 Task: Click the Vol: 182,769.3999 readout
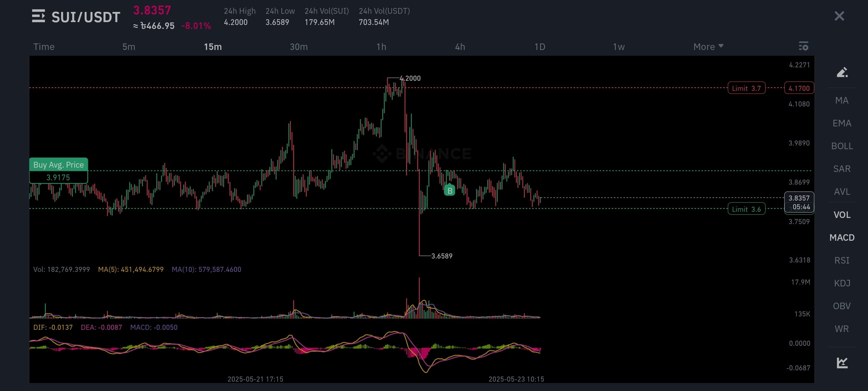(61, 269)
